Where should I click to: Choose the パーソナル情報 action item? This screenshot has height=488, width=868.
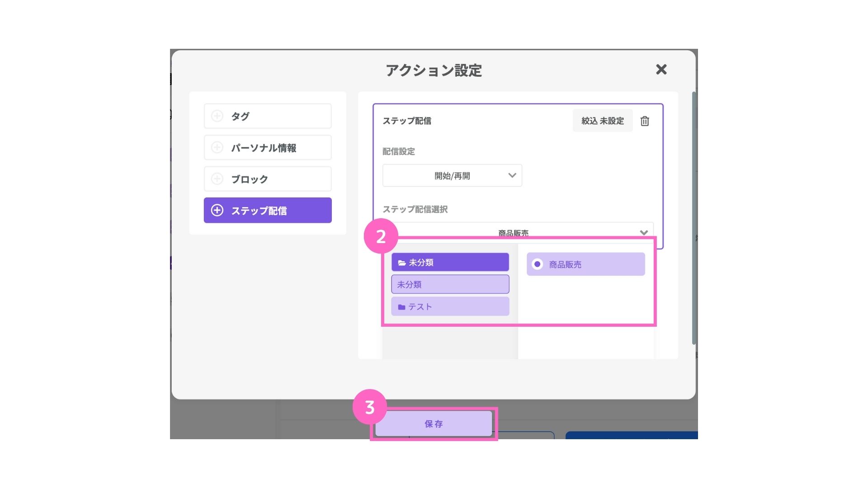point(268,147)
